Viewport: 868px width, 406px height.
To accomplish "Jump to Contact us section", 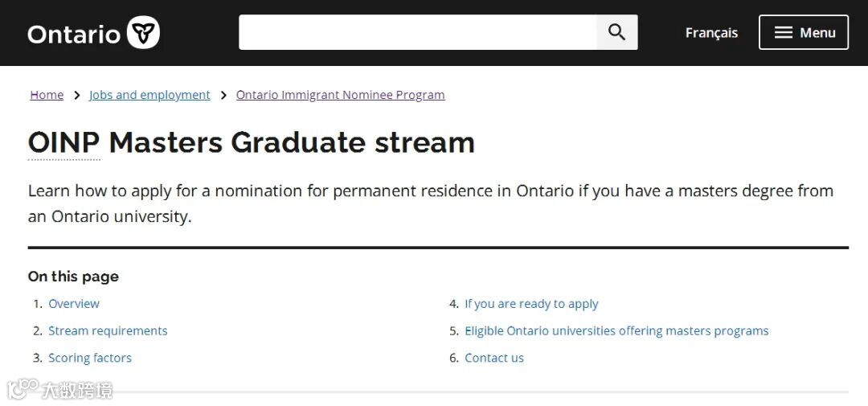I will (x=494, y=359).
